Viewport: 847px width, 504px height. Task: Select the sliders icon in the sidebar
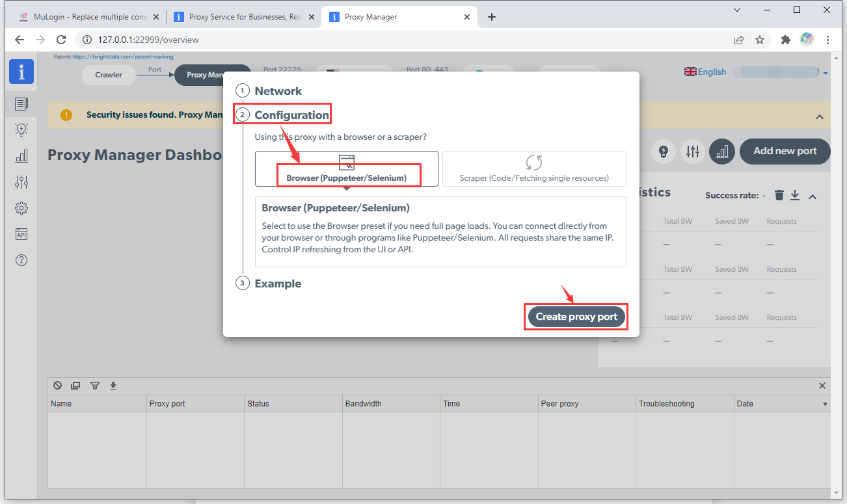21,182
